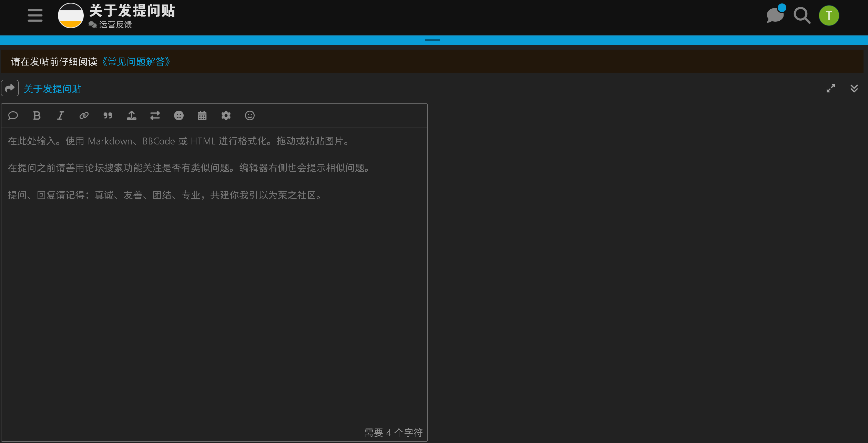Viewport: 868px width, 443px height.
Task: Toggle italic formatting
Action: click(x=60, y=115)
